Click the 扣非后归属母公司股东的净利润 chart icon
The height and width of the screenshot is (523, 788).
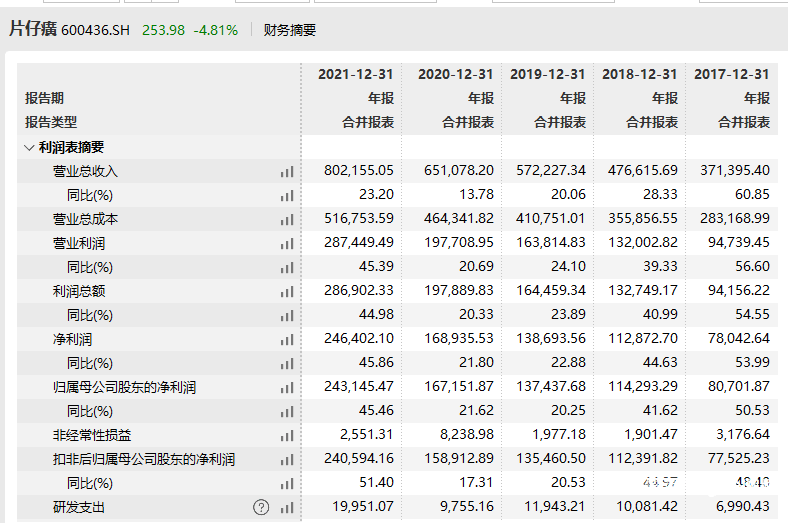287,460
